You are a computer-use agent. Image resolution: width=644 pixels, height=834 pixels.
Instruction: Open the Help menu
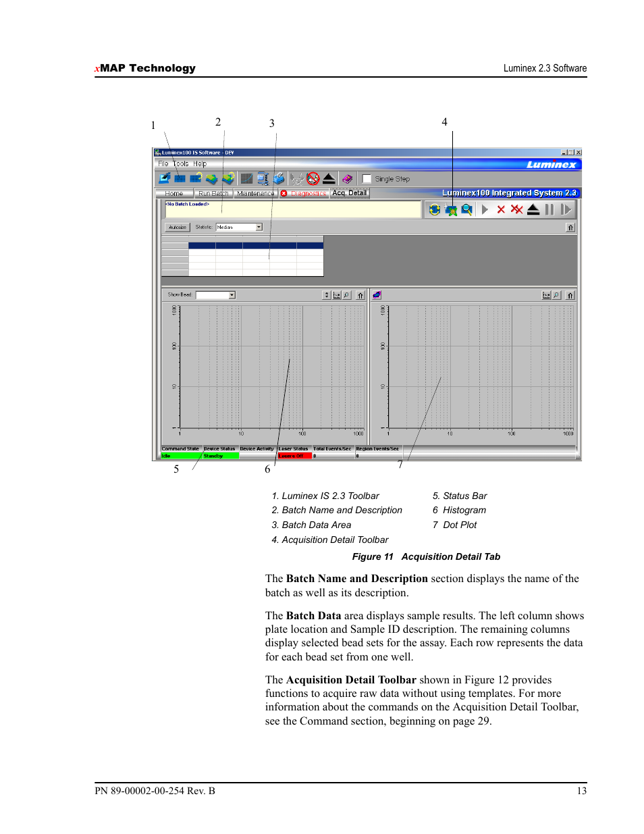(200, 163)
